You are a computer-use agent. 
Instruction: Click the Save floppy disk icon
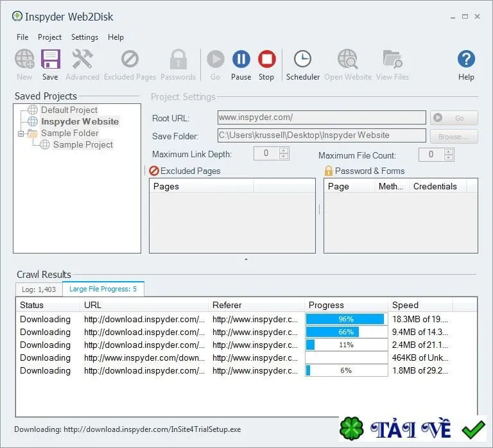50,59
